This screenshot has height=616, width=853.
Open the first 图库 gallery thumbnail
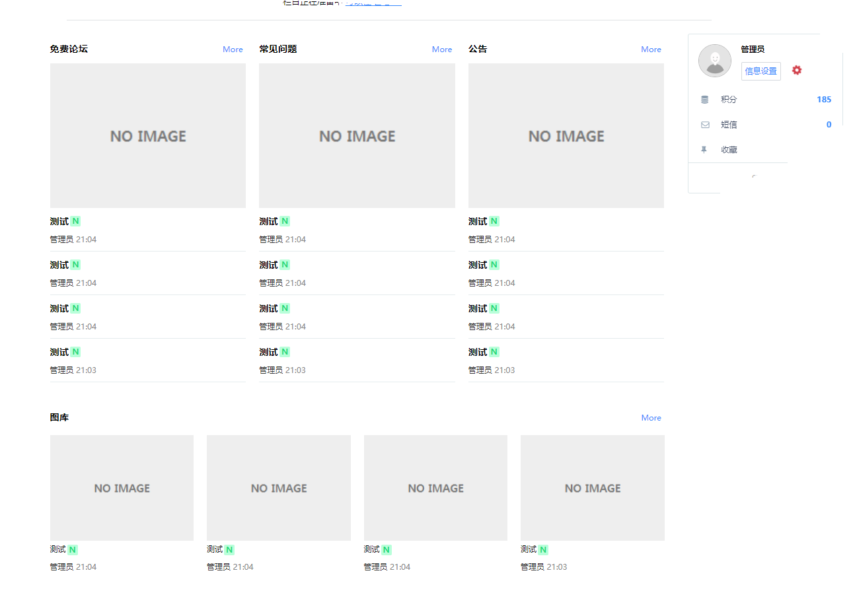[122, 488]
